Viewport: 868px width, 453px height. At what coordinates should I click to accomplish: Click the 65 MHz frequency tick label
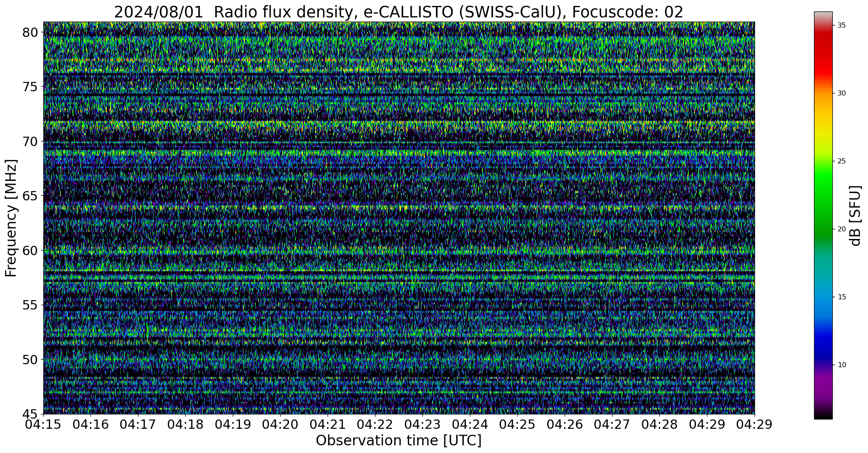30,196
